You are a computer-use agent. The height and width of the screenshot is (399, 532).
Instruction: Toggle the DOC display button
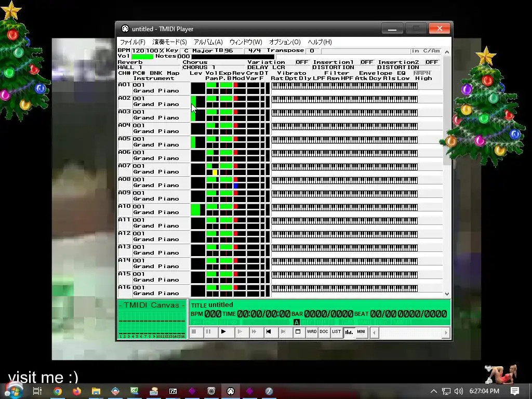324,332
